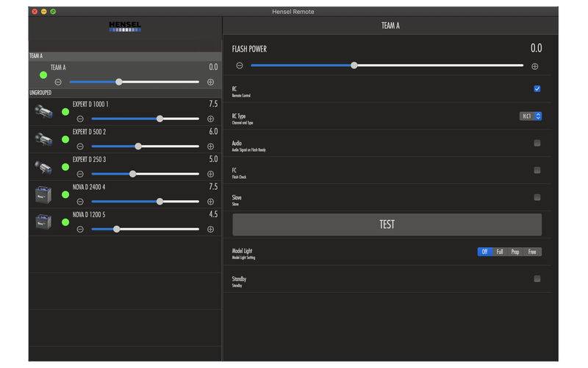The image size is (588, 368).
Task: Click the Flash Power slider handle
Action: [354, 66]
